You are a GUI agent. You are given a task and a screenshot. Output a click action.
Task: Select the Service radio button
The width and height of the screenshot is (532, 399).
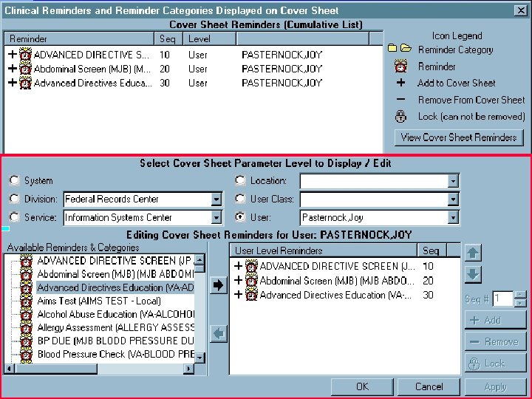[14, 216]
